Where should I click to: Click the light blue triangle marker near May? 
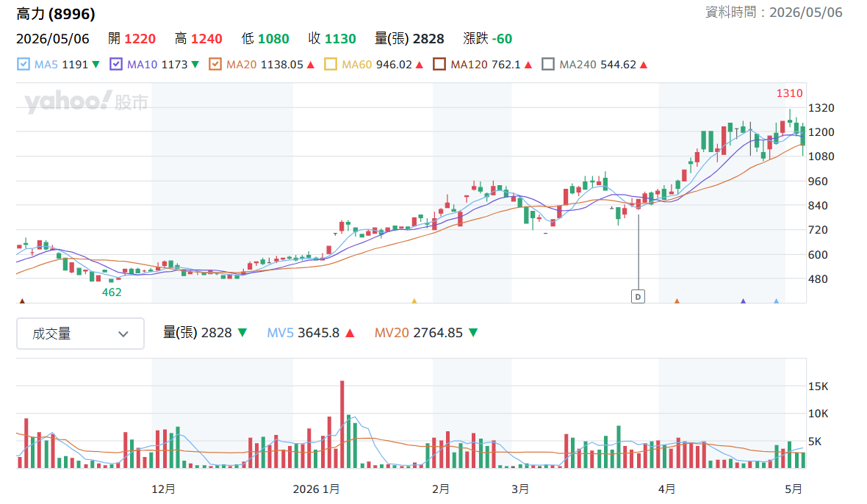tap(777, 301)
